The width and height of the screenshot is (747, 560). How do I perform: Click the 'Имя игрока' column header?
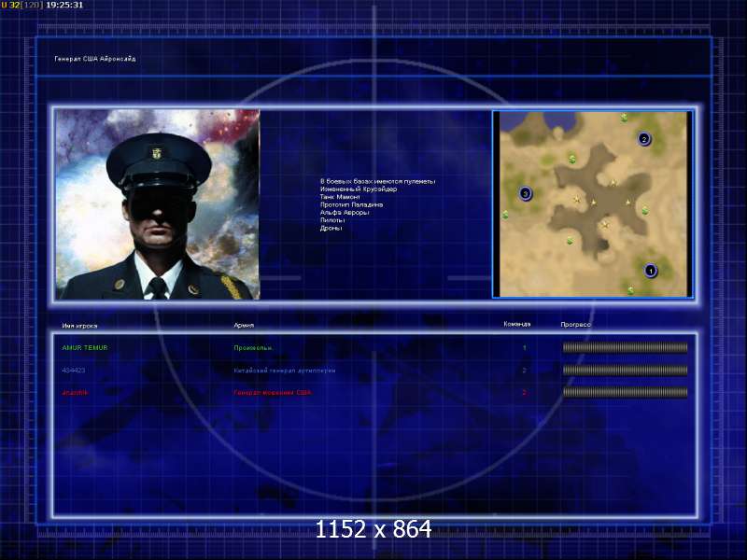(x=79, y=326)
